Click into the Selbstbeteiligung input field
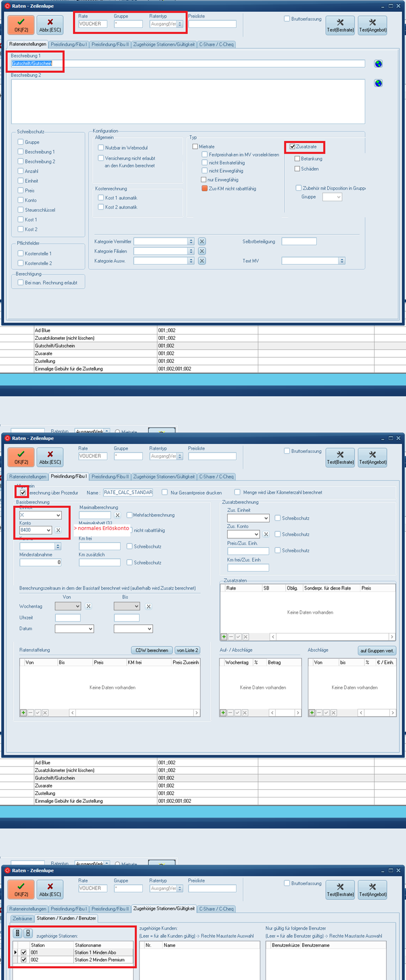This screenshot has width=406, height=980. [299, 242]
